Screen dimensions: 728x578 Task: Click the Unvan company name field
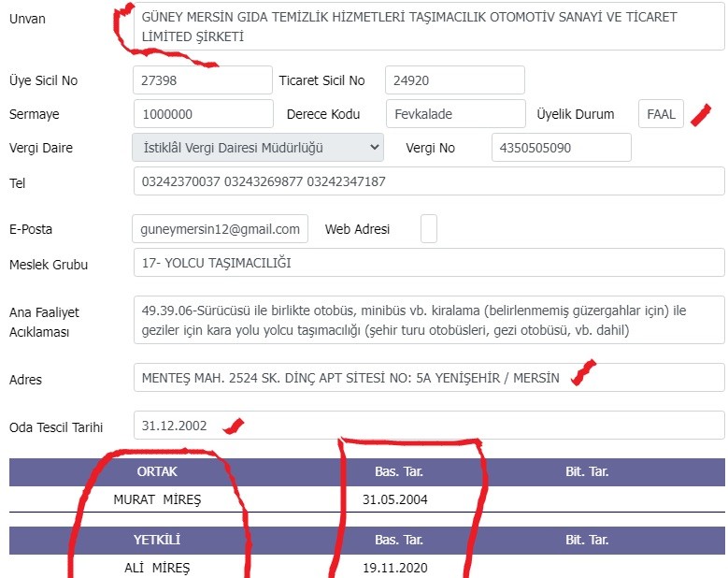429,26
